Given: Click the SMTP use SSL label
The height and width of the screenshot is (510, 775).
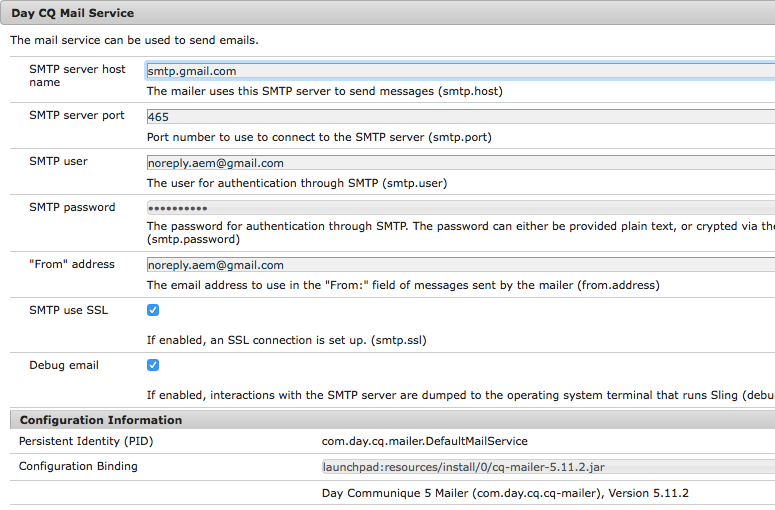Looking at the screenshot, I should coord(68,310).
